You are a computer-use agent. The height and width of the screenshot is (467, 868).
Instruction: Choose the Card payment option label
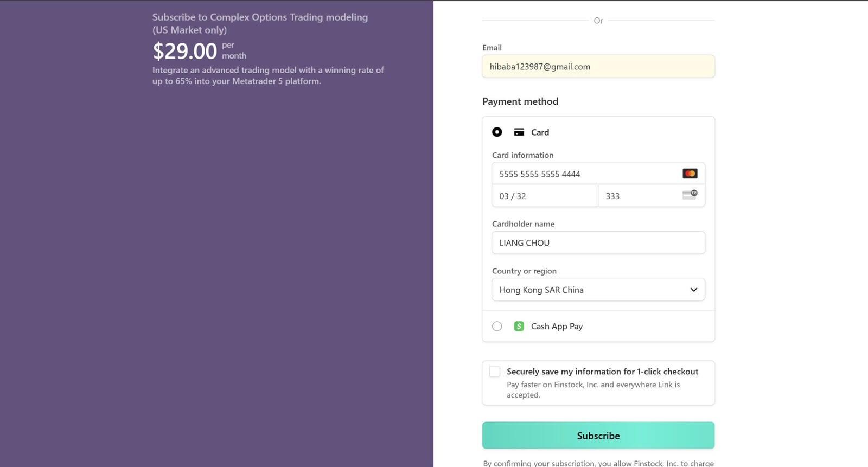coord(540,132)
